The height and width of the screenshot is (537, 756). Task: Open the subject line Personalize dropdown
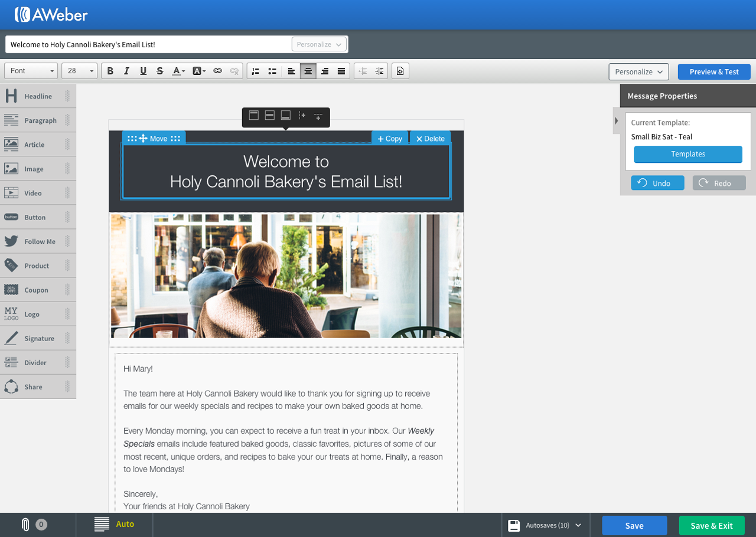tap(319, 44)
